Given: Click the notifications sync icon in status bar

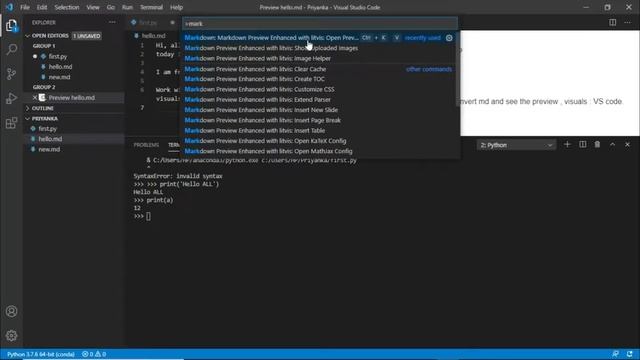Looking at the screenshot, I should coord(630,354).
